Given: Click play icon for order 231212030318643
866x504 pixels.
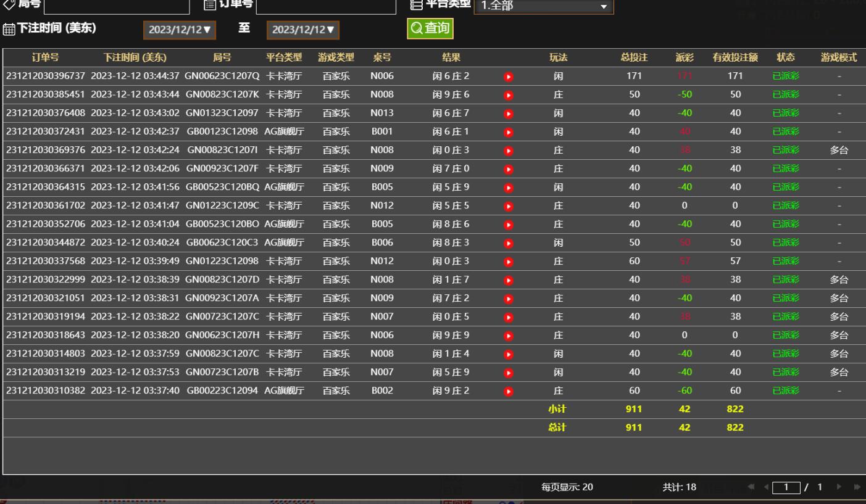Looking at the screenshot, I should (509, 336).
